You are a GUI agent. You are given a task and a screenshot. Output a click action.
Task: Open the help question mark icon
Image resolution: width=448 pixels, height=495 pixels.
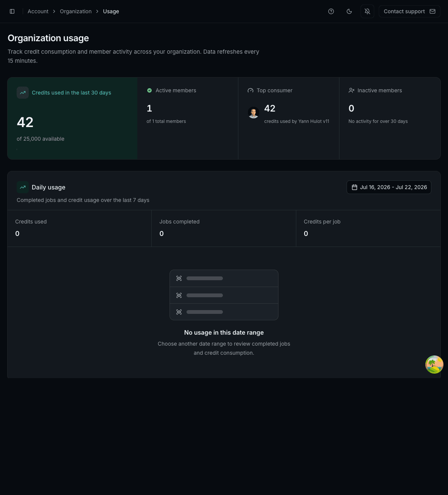(x=331, y=11)
